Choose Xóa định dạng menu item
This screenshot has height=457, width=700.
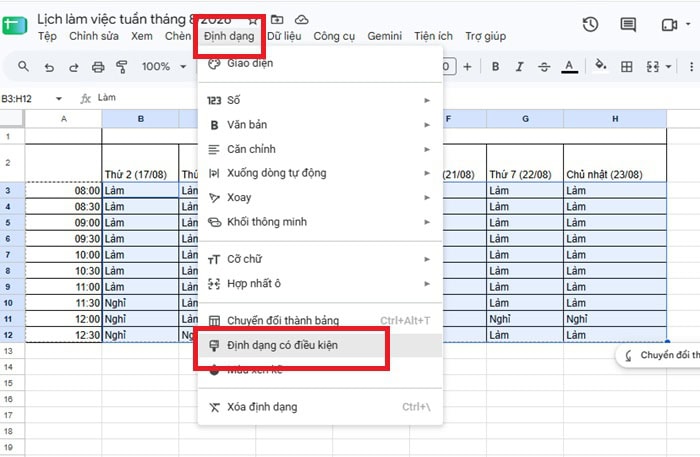tap(320, 407)
